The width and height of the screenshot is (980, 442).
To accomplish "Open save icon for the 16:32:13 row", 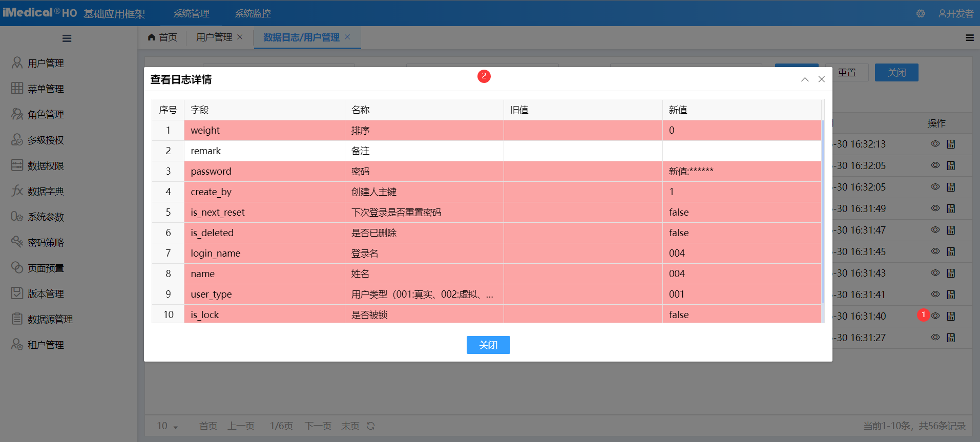I will point(951,144).
